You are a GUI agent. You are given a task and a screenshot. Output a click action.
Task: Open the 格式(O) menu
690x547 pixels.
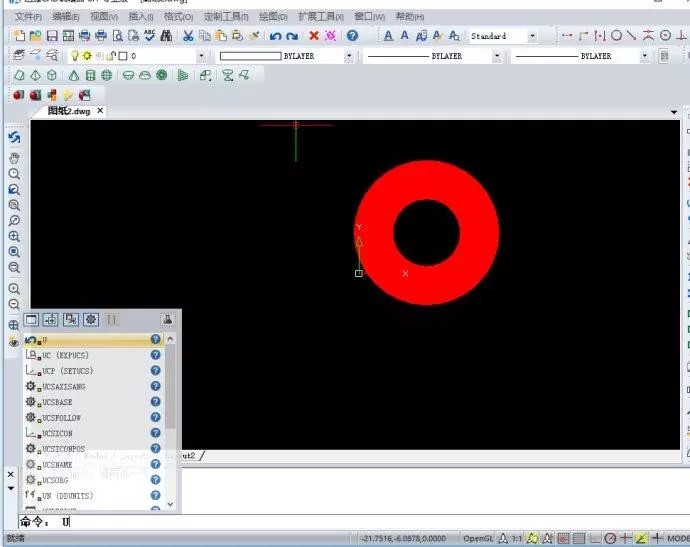[x=178, y=17]
